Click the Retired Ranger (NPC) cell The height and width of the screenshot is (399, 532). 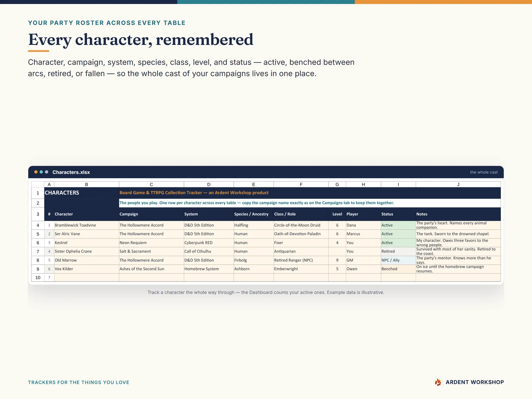pos(301,260)
